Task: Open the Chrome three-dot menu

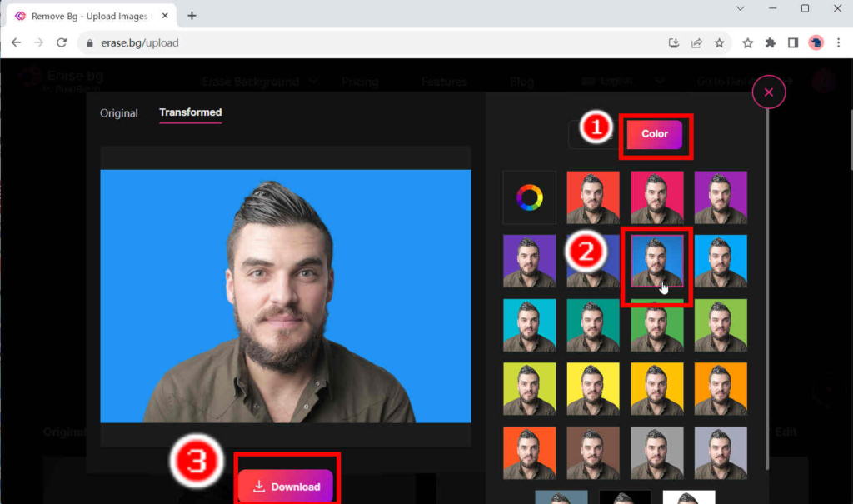Action: pos(838,42)
